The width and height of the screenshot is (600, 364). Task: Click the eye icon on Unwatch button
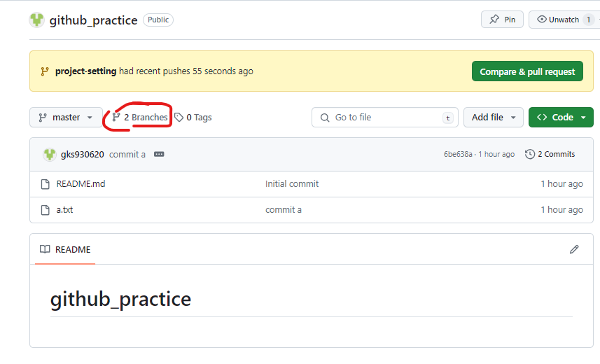[x=541, y=19]
